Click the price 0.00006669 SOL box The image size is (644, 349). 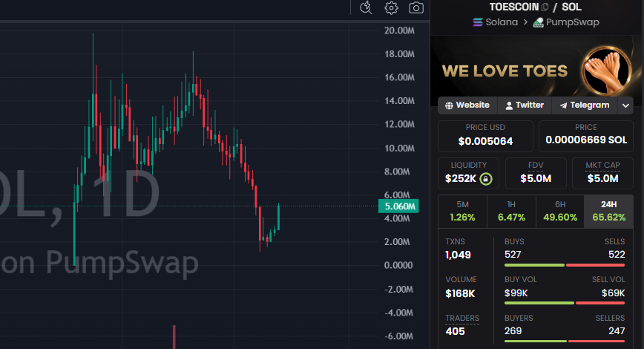(x=586, y=136)
